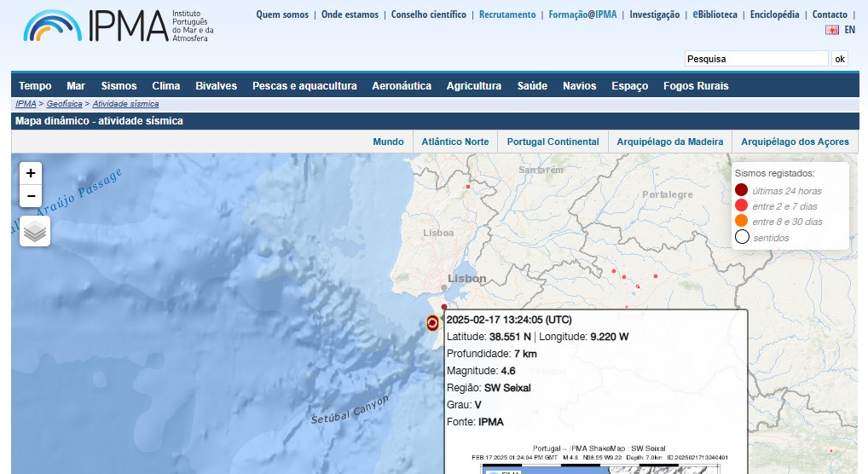Open the Saúde menu
This screenshot has height=474, width=868.
(533, 86)
